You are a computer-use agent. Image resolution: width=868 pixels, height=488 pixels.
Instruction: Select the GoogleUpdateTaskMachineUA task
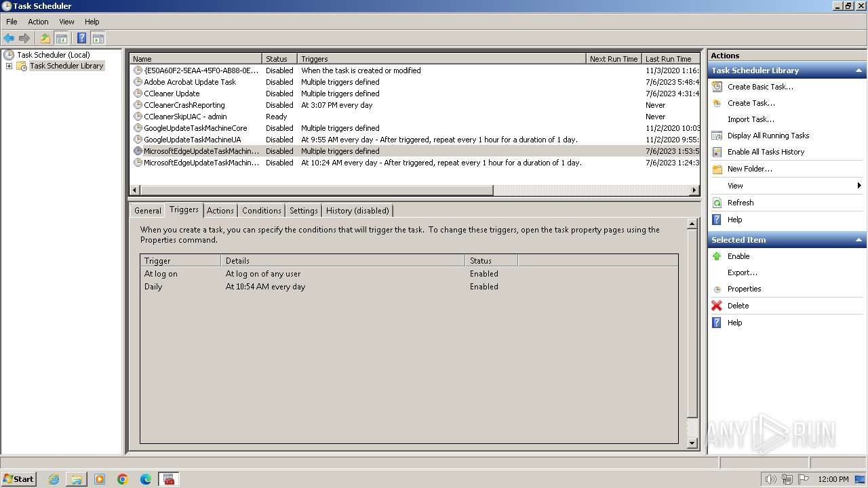pyautogui.click(x=414, y=140)
